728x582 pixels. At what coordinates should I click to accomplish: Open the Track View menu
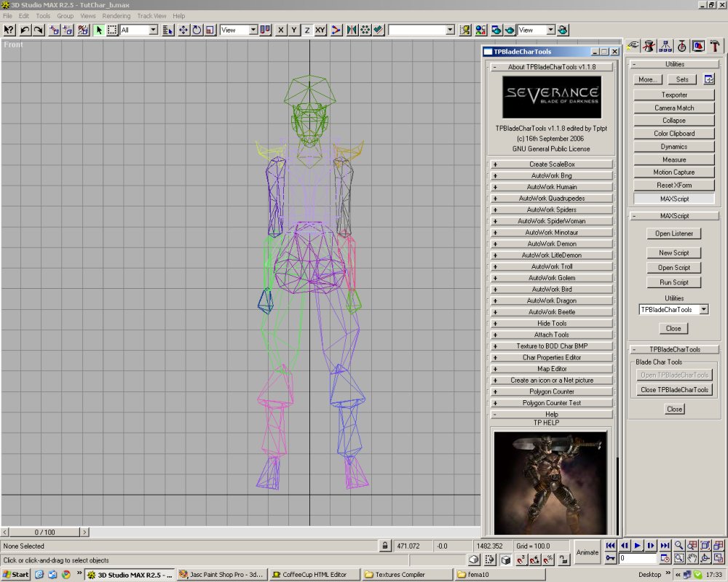151,16
